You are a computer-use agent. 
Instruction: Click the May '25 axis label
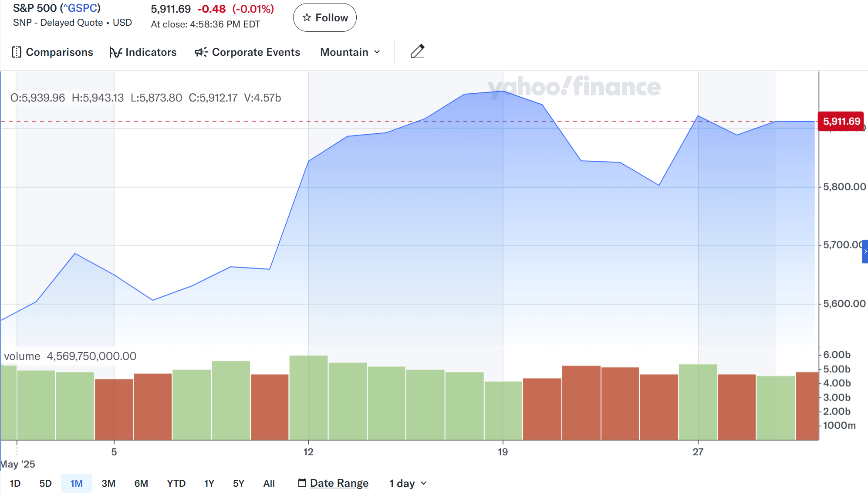pos(17,464)
